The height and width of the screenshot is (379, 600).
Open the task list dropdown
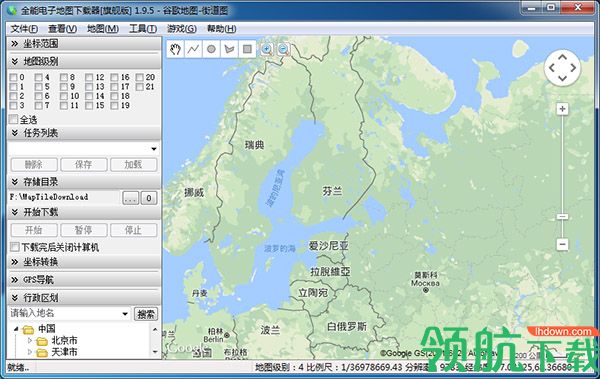pyautogui.click(x=153, y=149)
